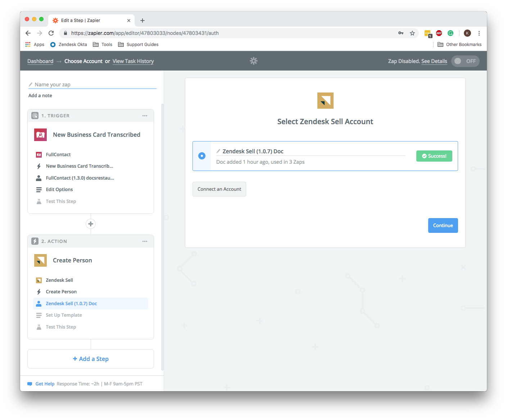Add a step between trigger and action
Screen dimensions: 507x420
coord(91,224)
